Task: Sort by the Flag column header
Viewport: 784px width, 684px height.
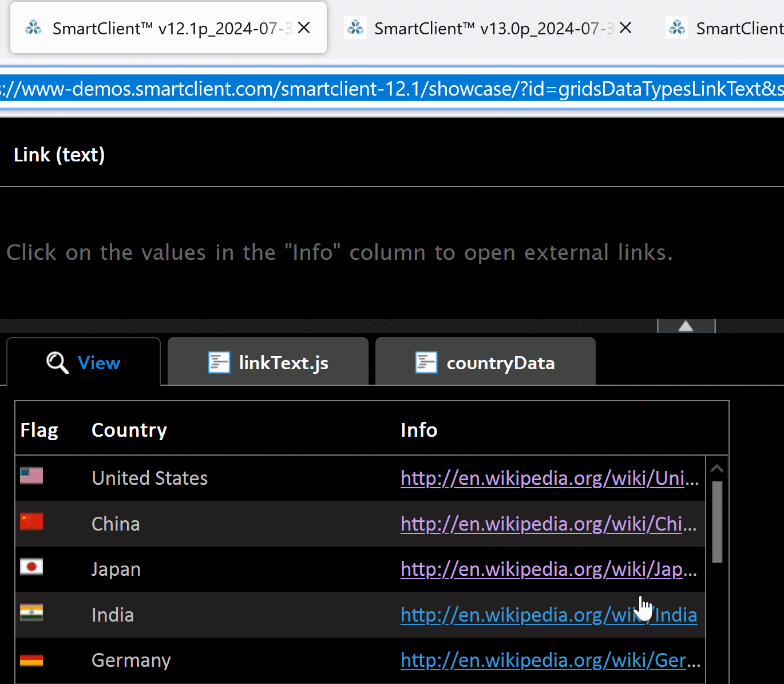Action: pyautogui.click(x=51, y=430)
